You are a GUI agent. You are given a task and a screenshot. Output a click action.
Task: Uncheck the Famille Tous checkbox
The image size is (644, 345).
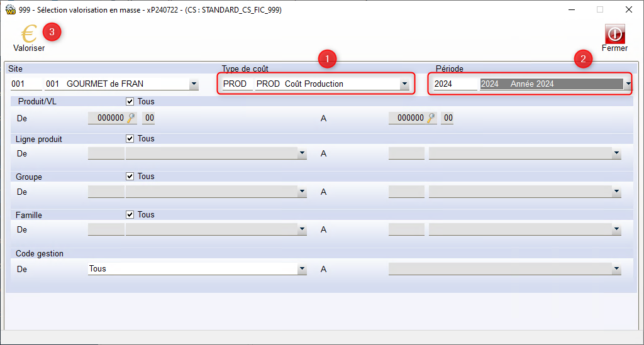(130, 215)
